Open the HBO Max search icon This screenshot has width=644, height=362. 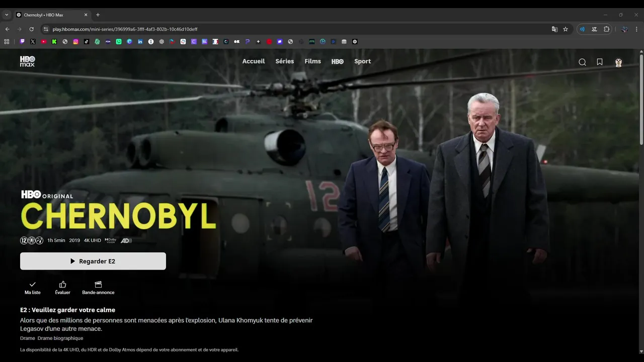point(582,62)
